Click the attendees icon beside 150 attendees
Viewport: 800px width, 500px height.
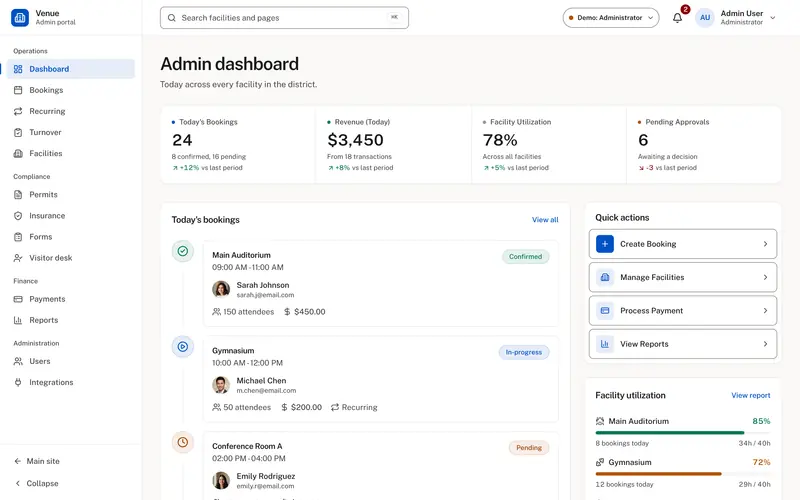[216, 312]
